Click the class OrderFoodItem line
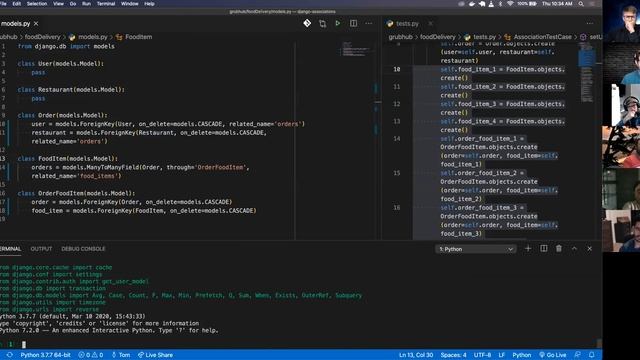This screenshot has height=360, width=640. click(76, 193)
